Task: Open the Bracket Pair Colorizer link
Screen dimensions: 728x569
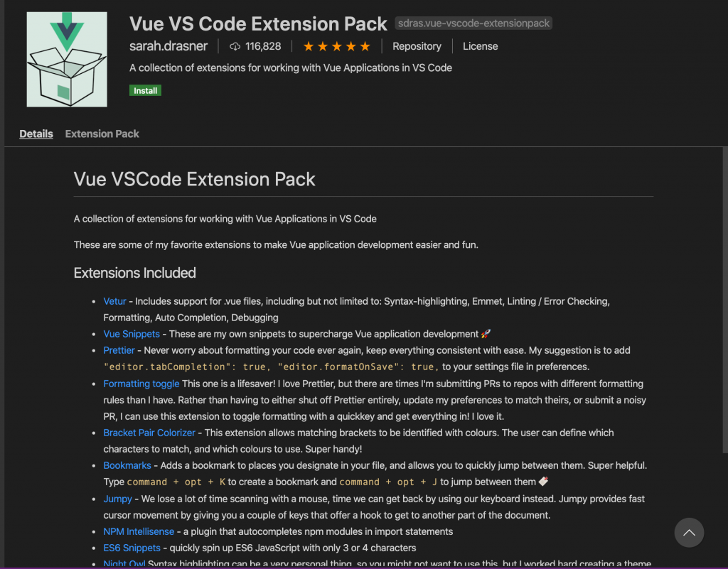Action: click(149, 433)
